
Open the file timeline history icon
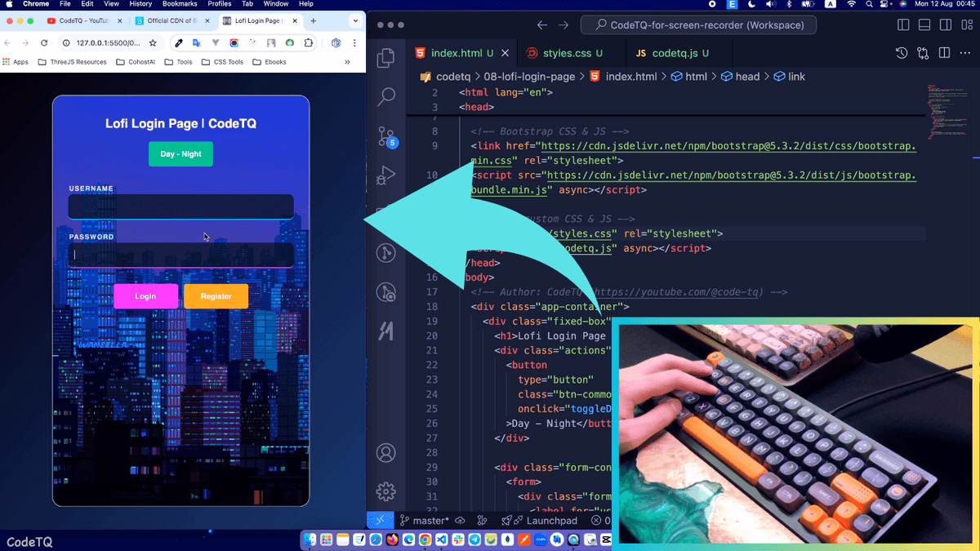(902, 53)
